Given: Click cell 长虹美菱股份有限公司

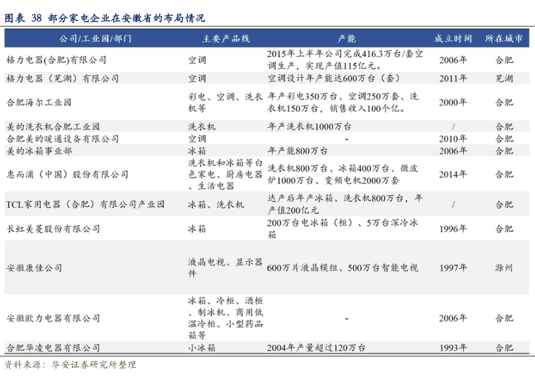Looking at the screenshot, I should [53, 229].
